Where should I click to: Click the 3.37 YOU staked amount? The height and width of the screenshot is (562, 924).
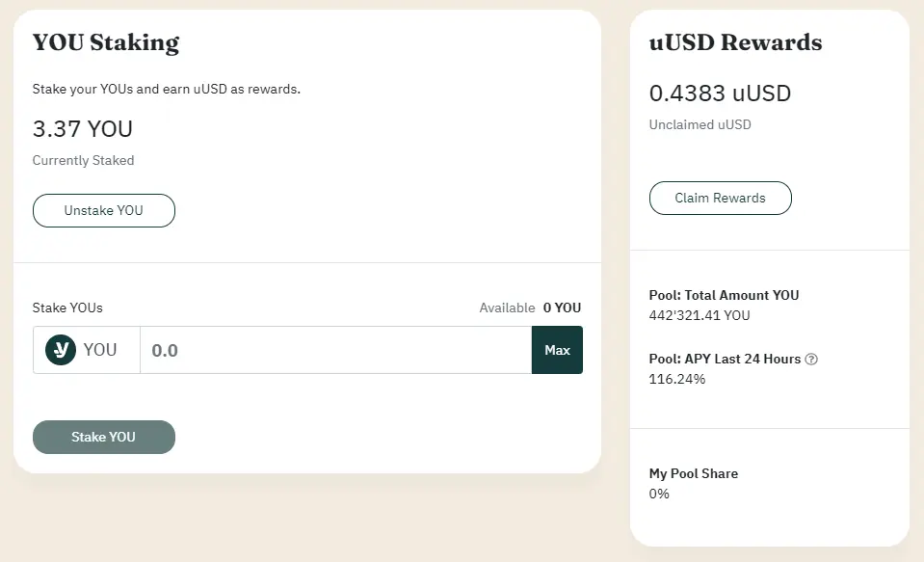point(83,128)
